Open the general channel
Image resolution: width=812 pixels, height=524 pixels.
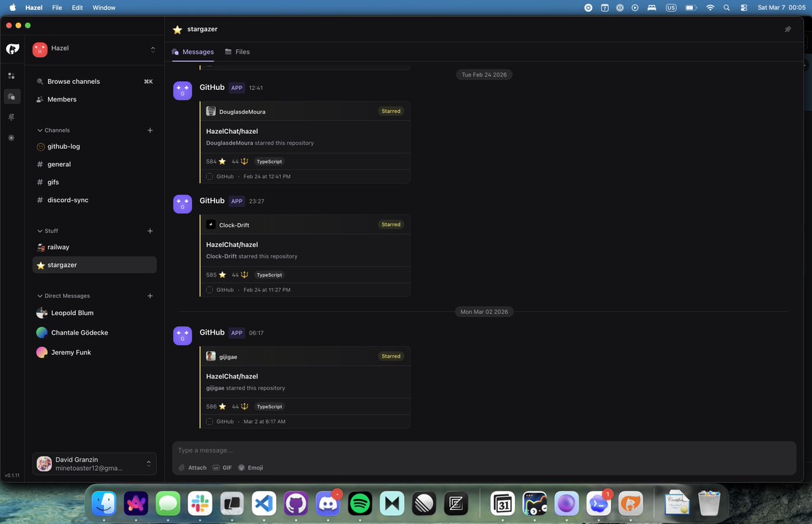click(95, 164)
